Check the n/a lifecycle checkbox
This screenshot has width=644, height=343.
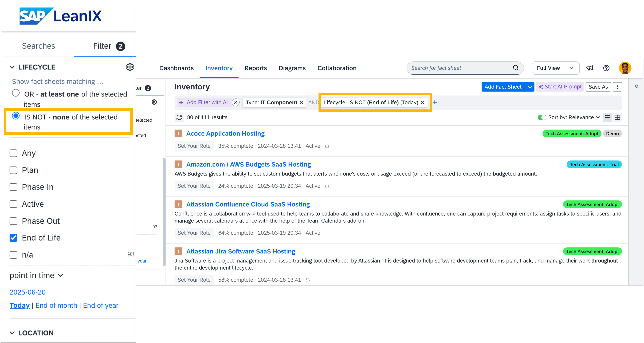(14, 255)
